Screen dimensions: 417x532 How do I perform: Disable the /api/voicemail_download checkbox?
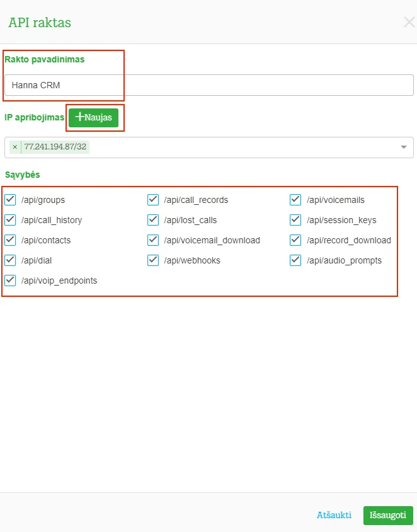pyautogui.click(x=153, y=240)
